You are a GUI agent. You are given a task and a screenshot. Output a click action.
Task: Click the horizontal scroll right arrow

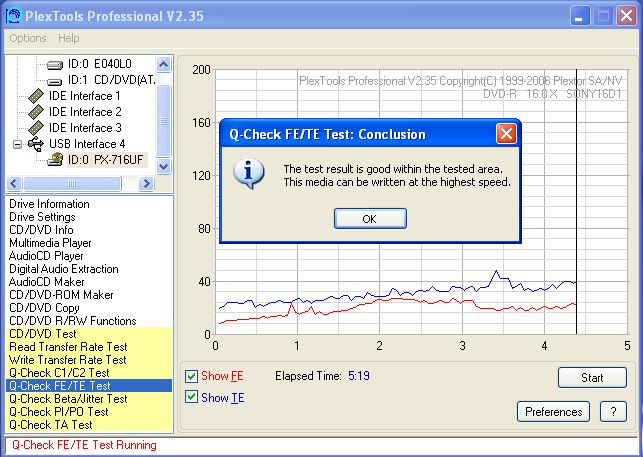[146, 183]
